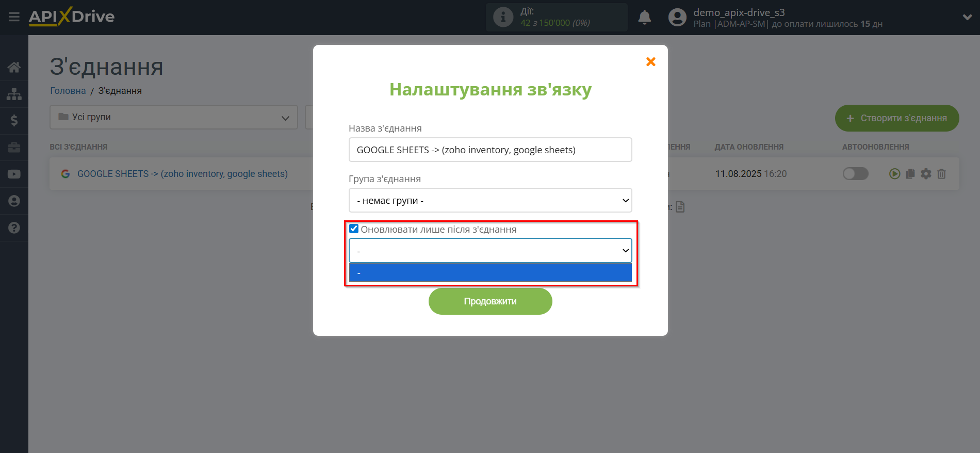Click the demo_apix-drive_s3 account name
This screenshot has width=980, height=453.
pos(739,12)
